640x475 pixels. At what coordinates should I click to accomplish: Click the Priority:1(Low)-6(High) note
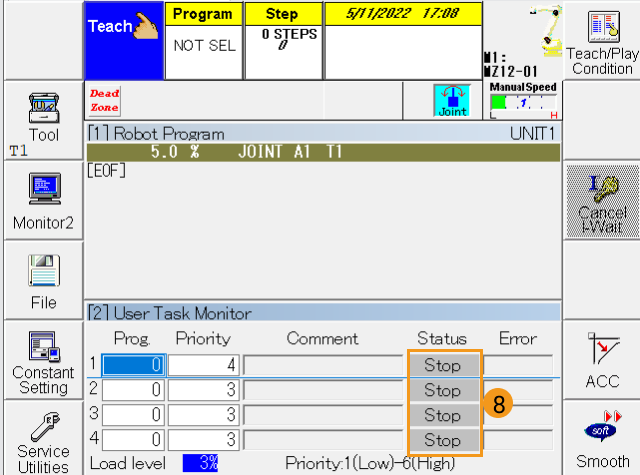370,463
